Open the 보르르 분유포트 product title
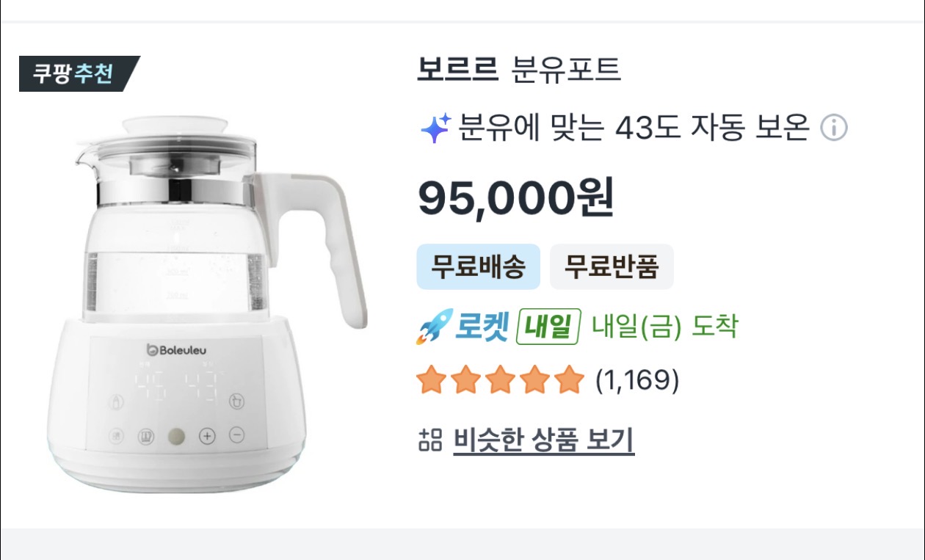This screenshot has width=925, height=560. click(x=519, y=70)
